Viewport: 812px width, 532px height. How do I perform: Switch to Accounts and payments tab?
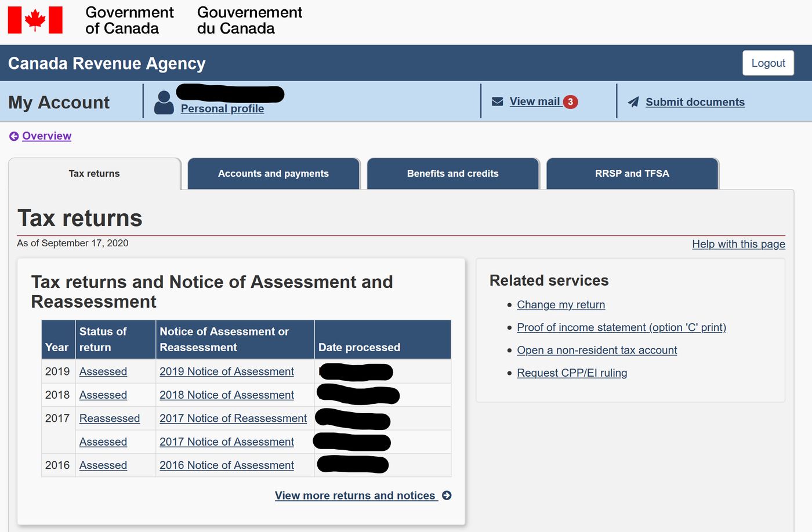coord(273,173)
